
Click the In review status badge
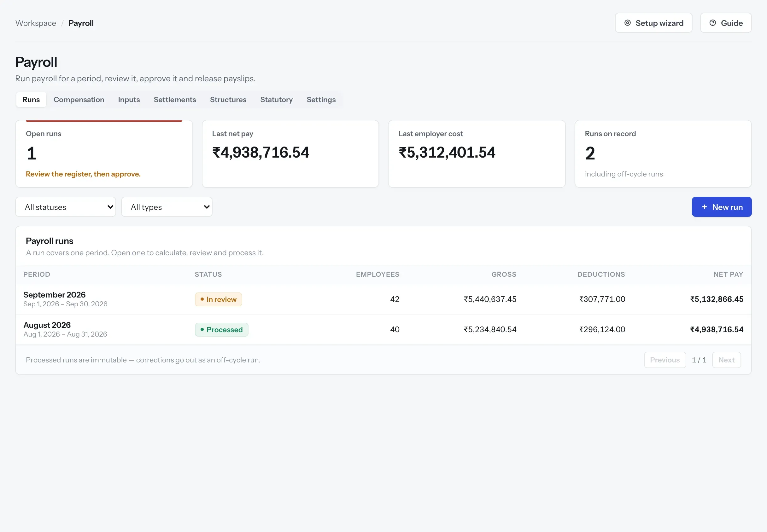(x=219, y=299)
